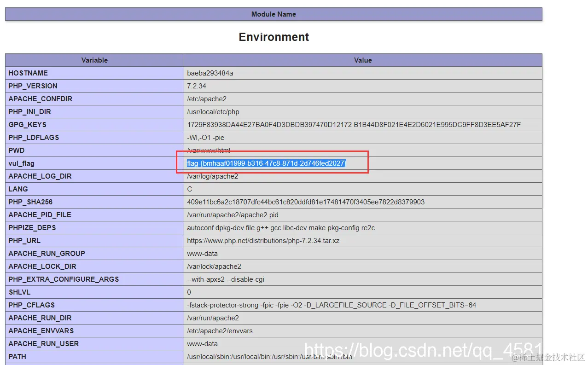Select the /usr/local/etc/php value
588x365 pixels.
[x=213, y=112]
